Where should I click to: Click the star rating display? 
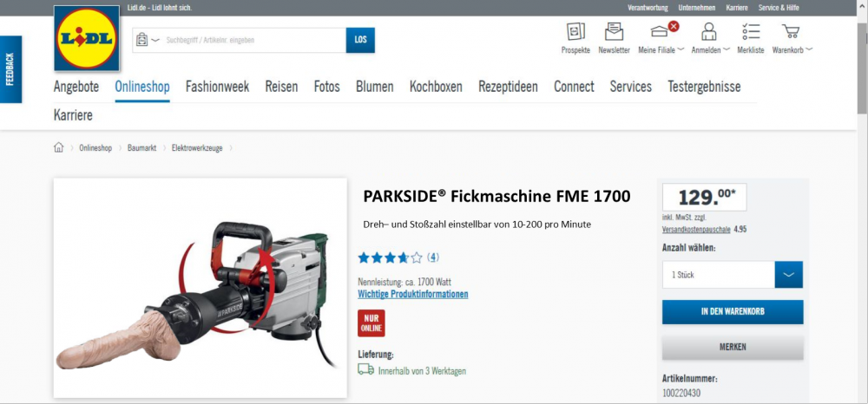point(391,257)
